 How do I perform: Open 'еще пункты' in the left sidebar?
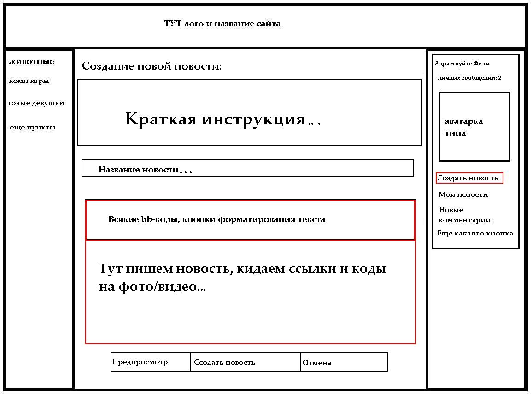pos(33,127)
